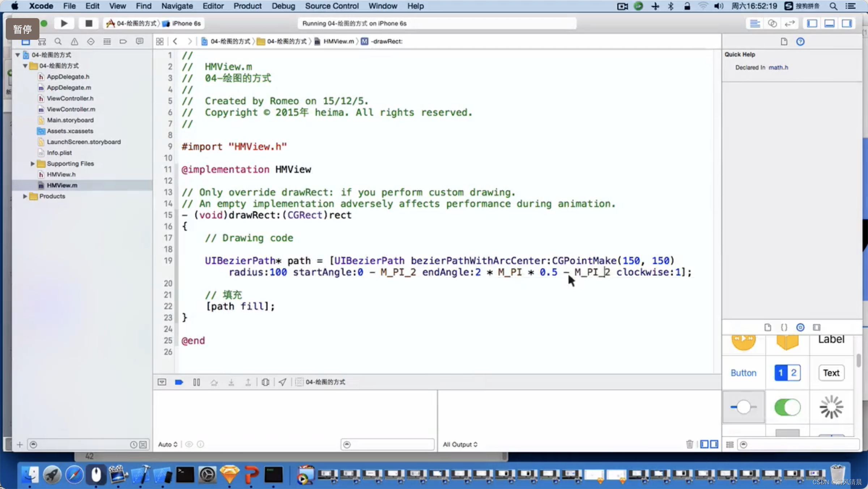This screenshot has width=868, height=489.
Task: Click the Assistant editor toggle icon
Action: click(x=773, y=23)
